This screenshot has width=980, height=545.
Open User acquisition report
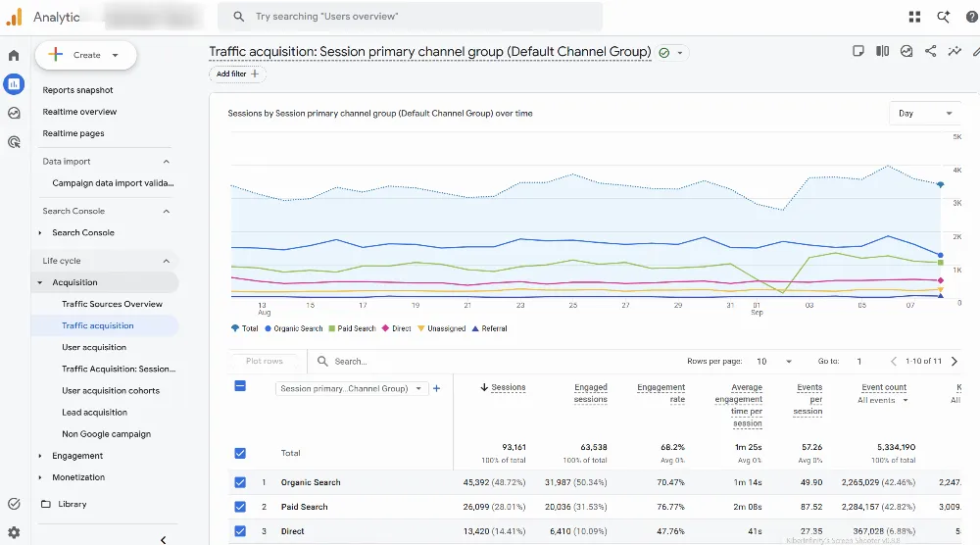pyautogui.click(x=94, y=348)
